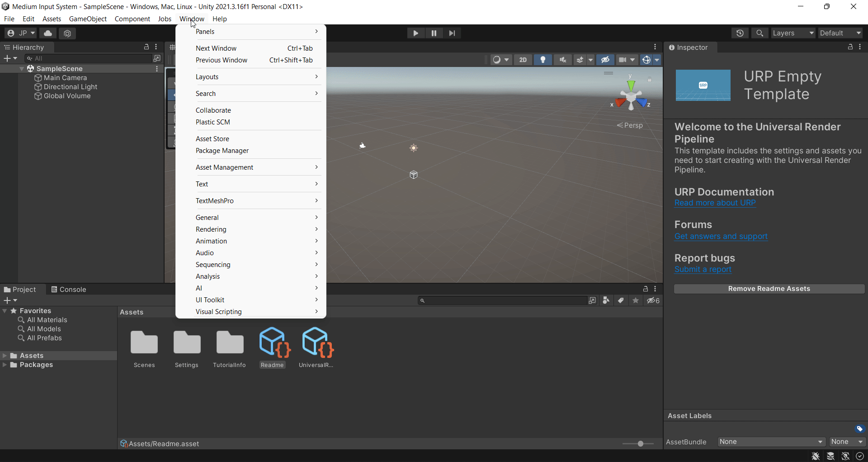The width and height of the screenshot is (868, 462).
Task: Select Main Camera in Hierarchy
Action: [x=65, y=78]
